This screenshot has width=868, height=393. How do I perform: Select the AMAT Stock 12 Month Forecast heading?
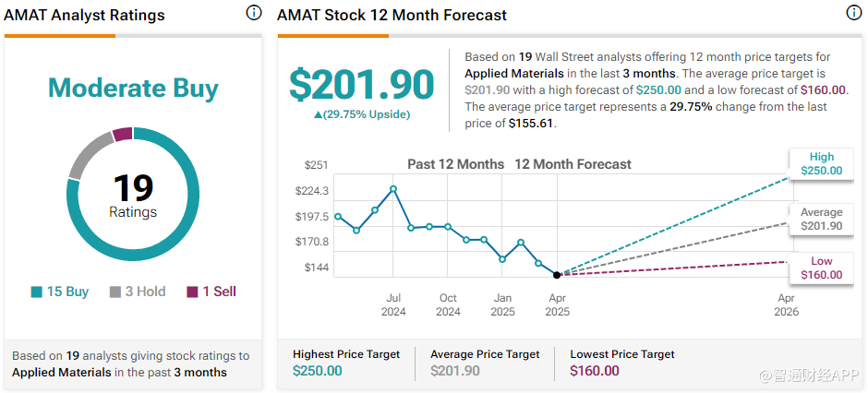point(392,16)
